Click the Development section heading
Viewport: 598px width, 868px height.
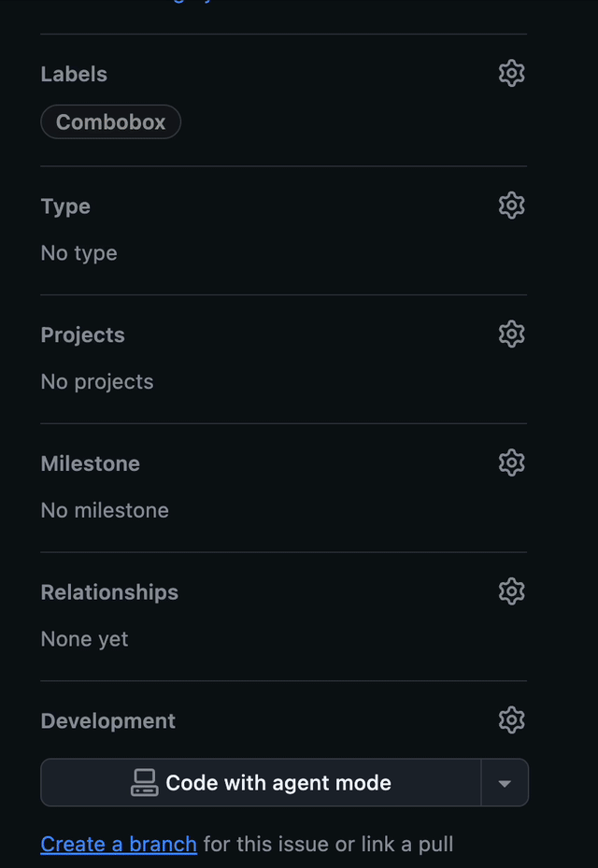(x=107, y=720)
